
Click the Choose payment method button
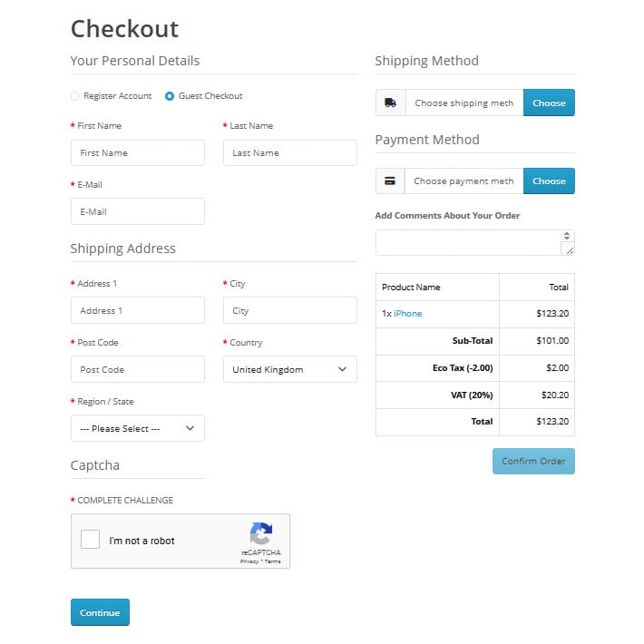tap(549, 181)
